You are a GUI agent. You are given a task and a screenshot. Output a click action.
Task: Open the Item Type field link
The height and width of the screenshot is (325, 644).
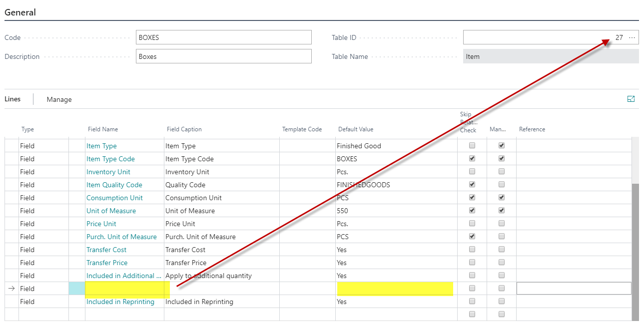(101, 146)
